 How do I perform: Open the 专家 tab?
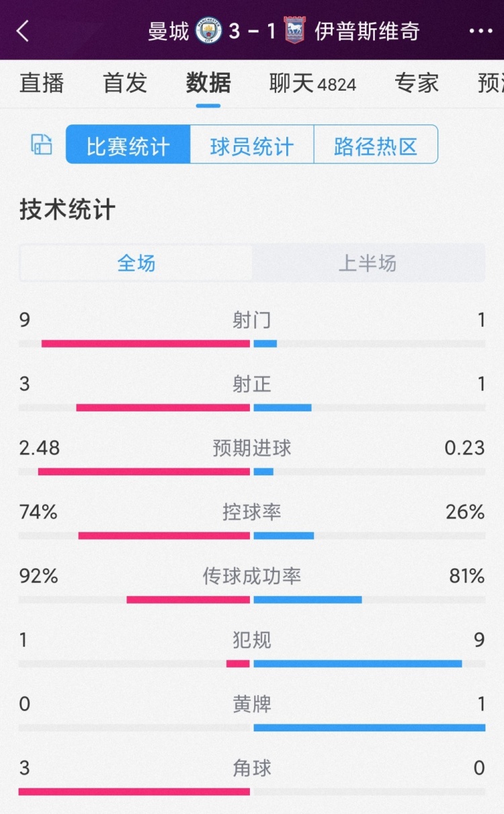pyautogui.click(x=417, y=83)
